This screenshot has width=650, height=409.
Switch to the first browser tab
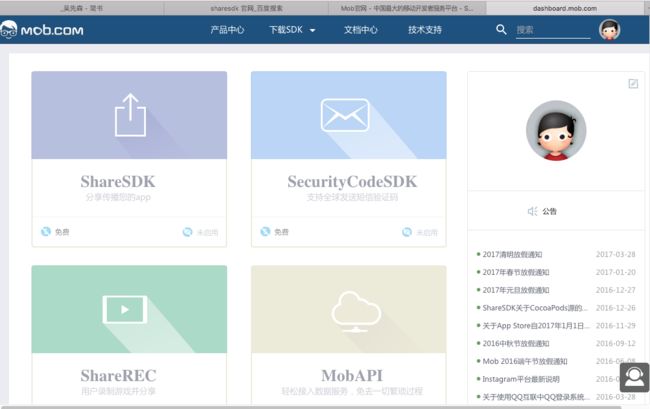click(x=82, y=8)
